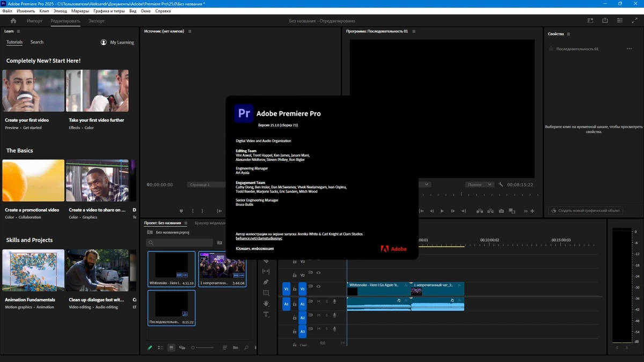Viewport: 644px width, 362px height.
Task: Open Проект panel menu
Action: pos(186,223)
